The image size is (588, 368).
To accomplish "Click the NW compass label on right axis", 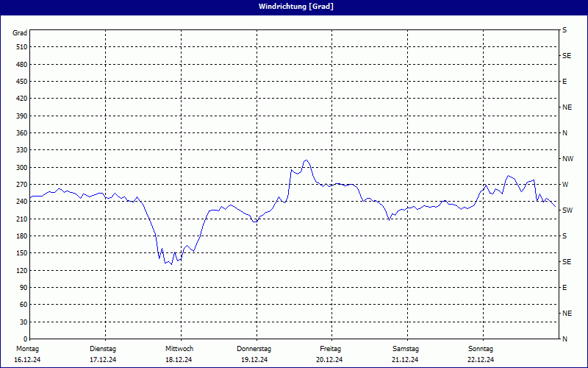I will point(567,158).
